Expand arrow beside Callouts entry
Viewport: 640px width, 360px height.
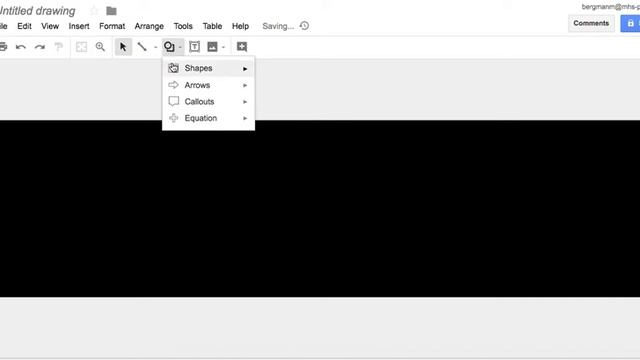(x=245, y=102)
